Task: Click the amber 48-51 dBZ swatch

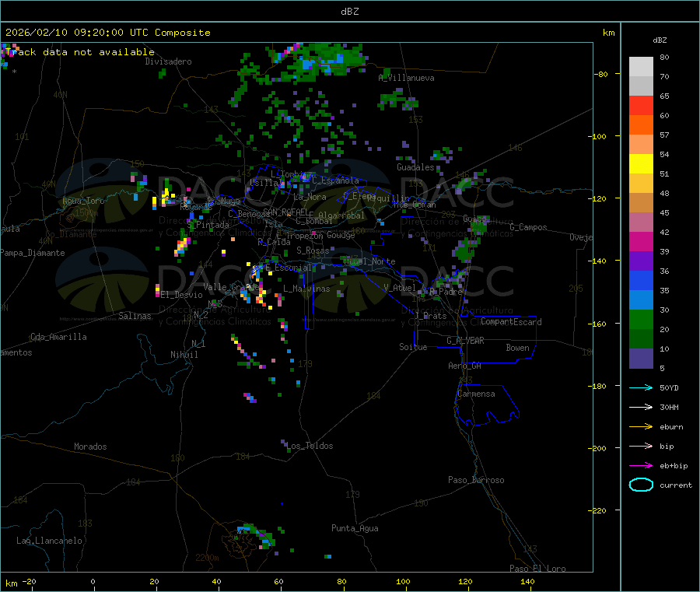Action: [641, 183]
